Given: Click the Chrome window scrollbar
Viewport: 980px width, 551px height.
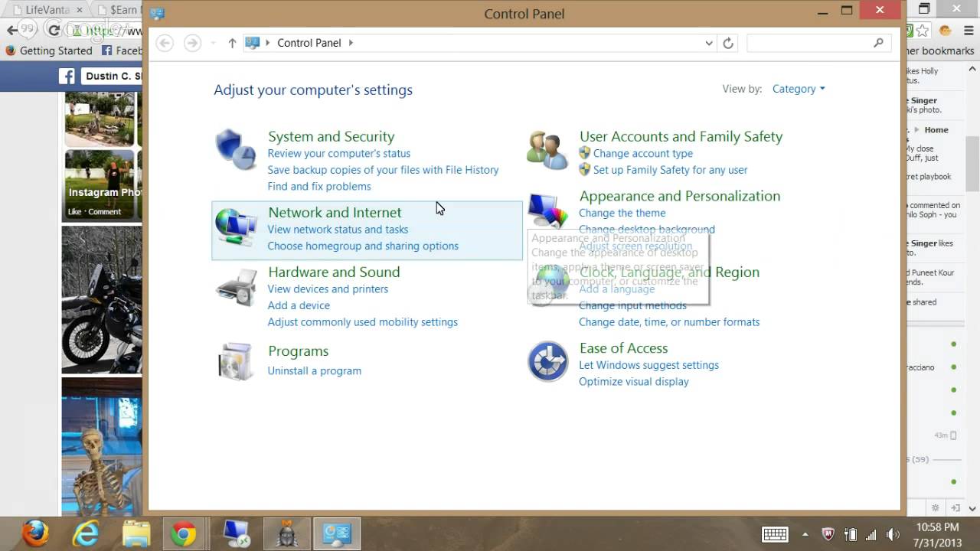Looking at the screenshot, I should point(972,164).
